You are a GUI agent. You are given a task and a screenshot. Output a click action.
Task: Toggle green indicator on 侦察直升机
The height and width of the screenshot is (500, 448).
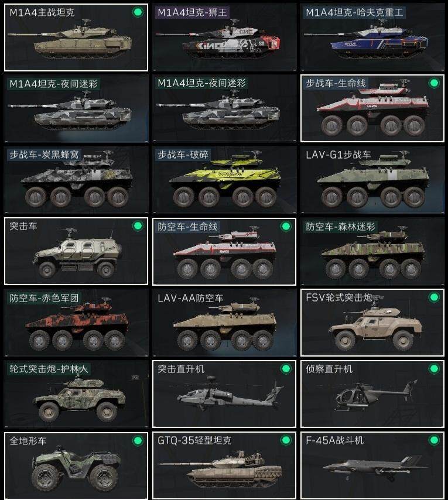pos(433,369)
